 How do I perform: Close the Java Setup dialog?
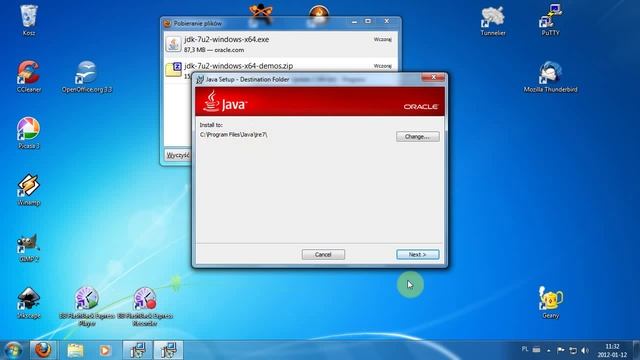[433, 78]
